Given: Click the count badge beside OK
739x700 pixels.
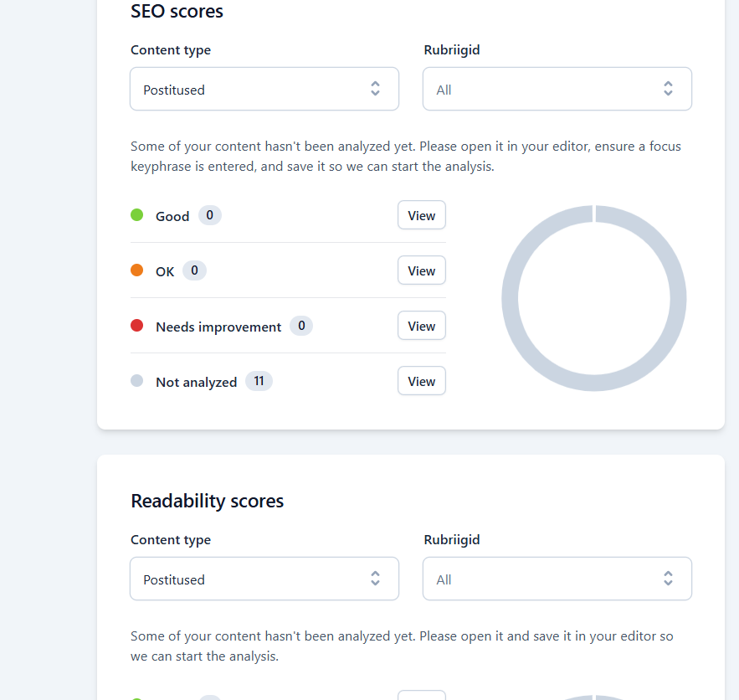Looking at the screenshot, I should (x=194, y=270).
